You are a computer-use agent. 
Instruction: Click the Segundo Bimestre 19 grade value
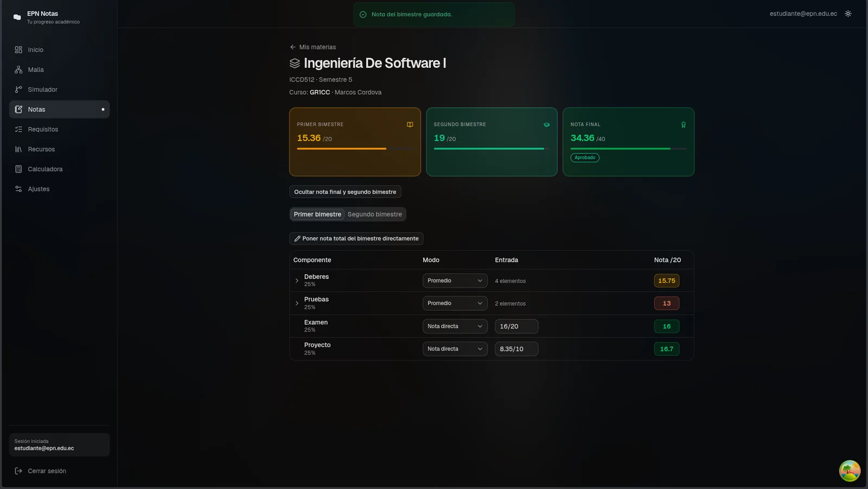pyautogui.click(x=439, y=138)
